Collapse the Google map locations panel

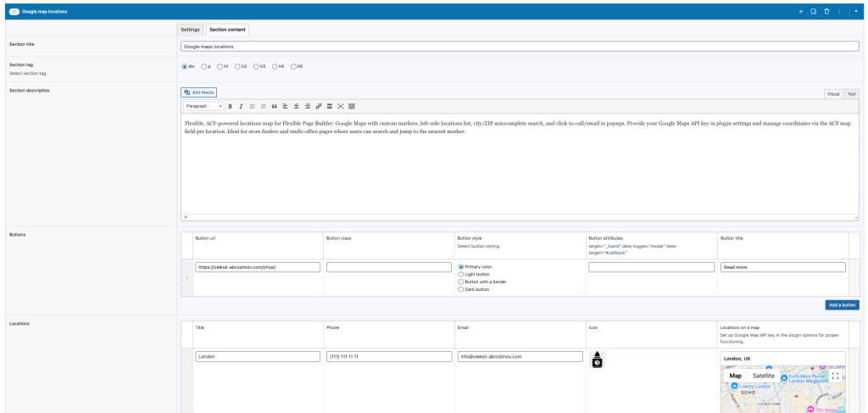[856, 11]
